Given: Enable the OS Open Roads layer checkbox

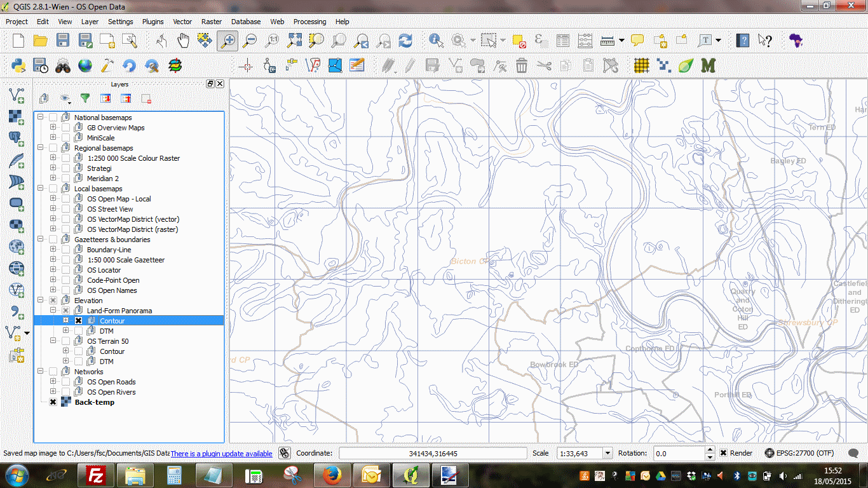Looking at the screenshot, I should (x=65, y=382).
